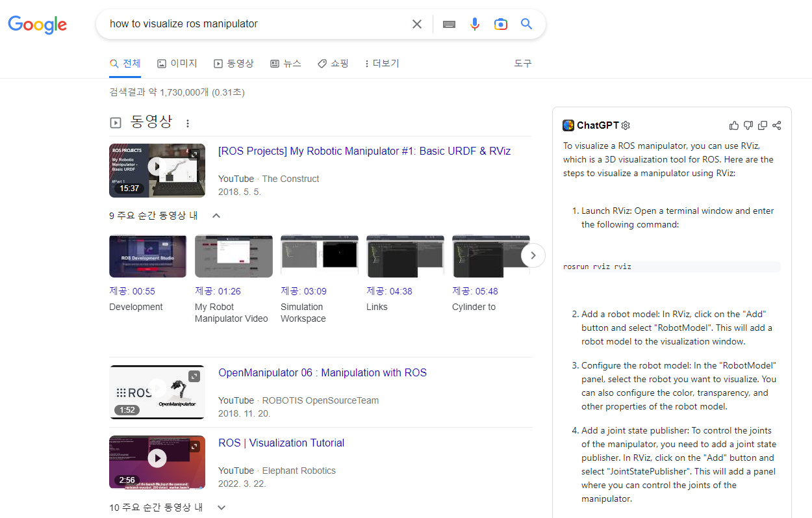Jump to 00:55 Development key moment
The height and width of the screenshot is (518, 812).
132,291
